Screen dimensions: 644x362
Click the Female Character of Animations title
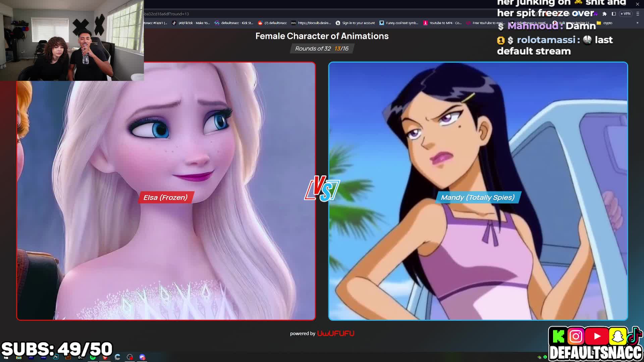pyautogui.click(x=322, y=36)
